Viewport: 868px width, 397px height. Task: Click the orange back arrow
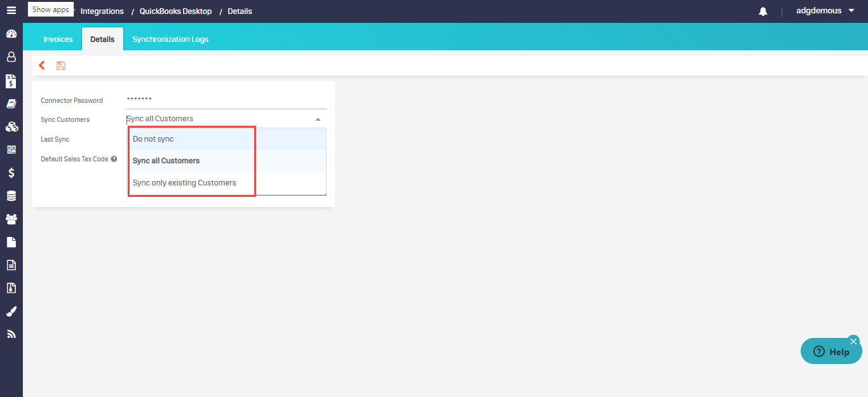tap(42, 65)
